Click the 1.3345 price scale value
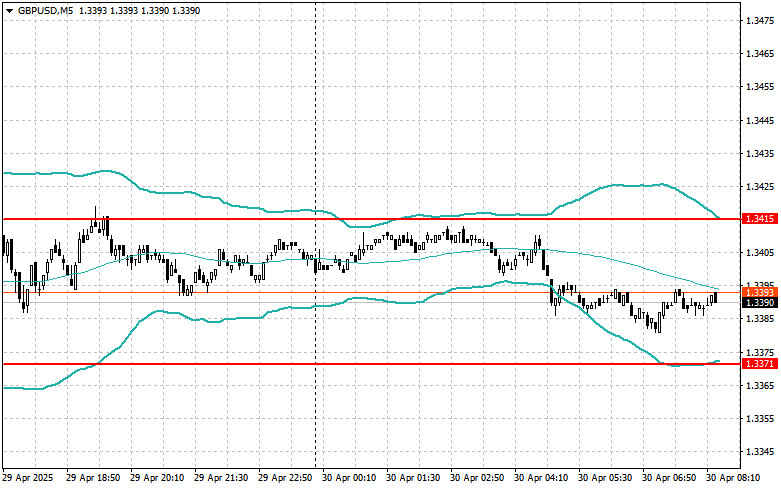The height and width of the screenshot is (489, 781). [x=760, y=452]
